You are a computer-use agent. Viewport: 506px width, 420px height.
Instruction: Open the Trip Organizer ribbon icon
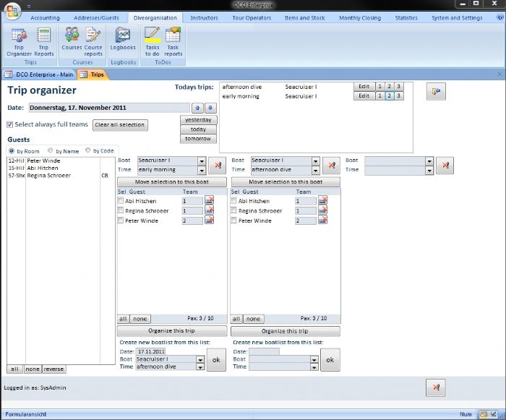[19, 43]
